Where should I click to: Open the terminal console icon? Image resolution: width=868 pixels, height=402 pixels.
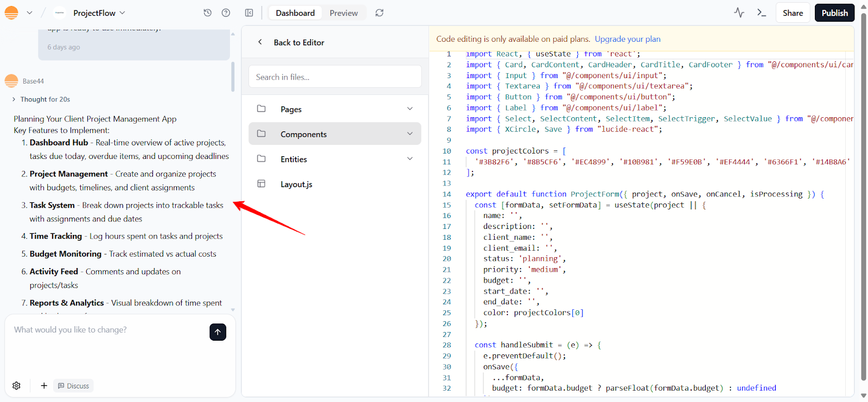(x=762, y=12)
